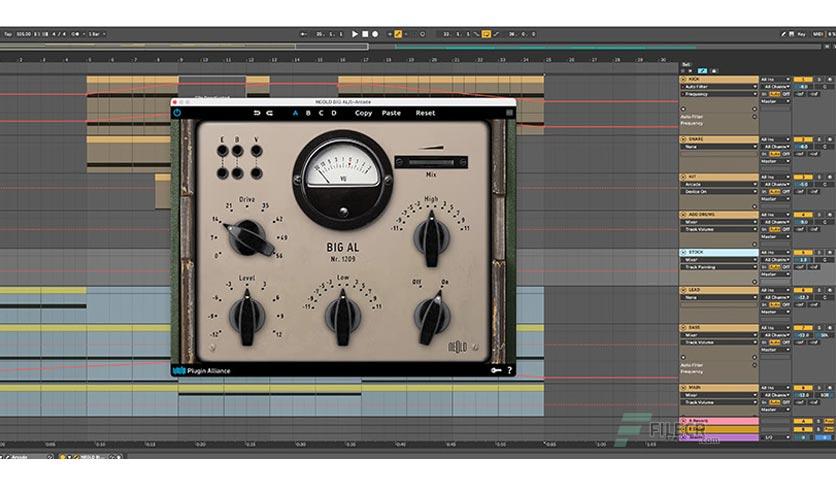Click the lower switch in the E column
Image resolution: width=836 pixels, height=484 pixels.
click(222, 173)
